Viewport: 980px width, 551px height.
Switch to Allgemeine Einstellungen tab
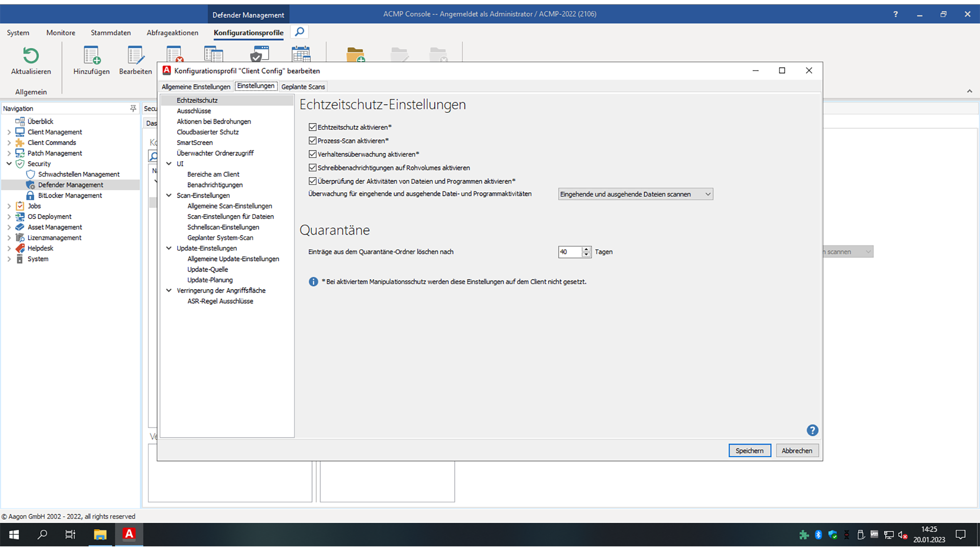click(196, 87)
